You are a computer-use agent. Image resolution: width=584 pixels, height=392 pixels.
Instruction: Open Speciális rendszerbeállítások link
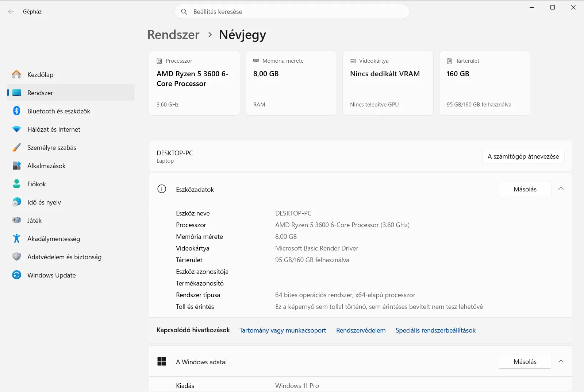click(x=435, y=330)
